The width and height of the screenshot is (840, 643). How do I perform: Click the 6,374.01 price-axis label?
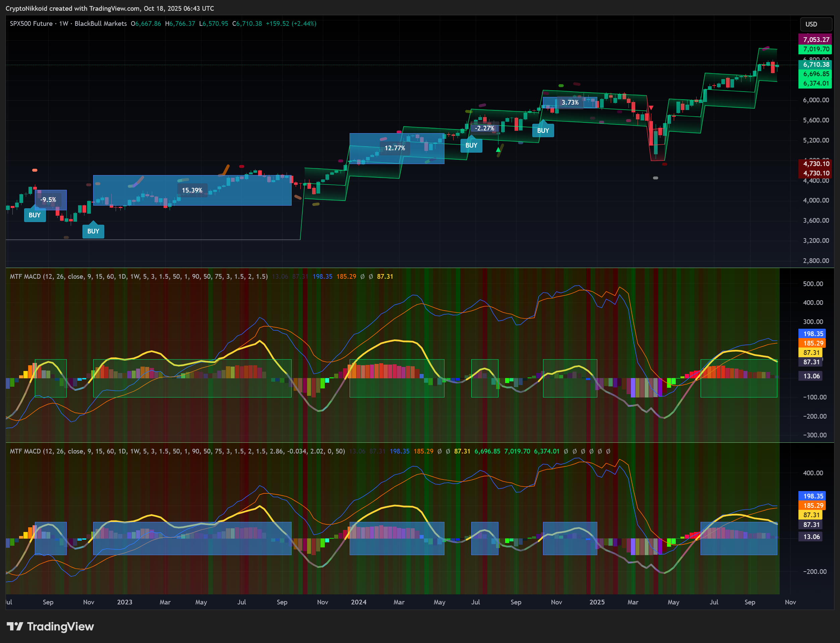(x=816, y=84)
